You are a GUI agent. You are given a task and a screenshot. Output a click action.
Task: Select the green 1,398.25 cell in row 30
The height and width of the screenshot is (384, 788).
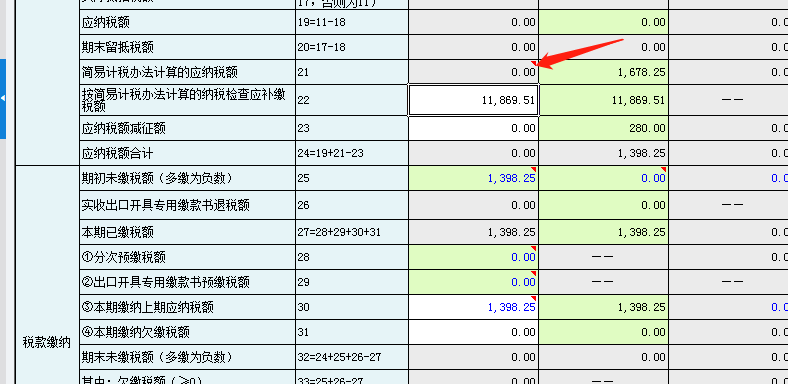click(604, 307)
